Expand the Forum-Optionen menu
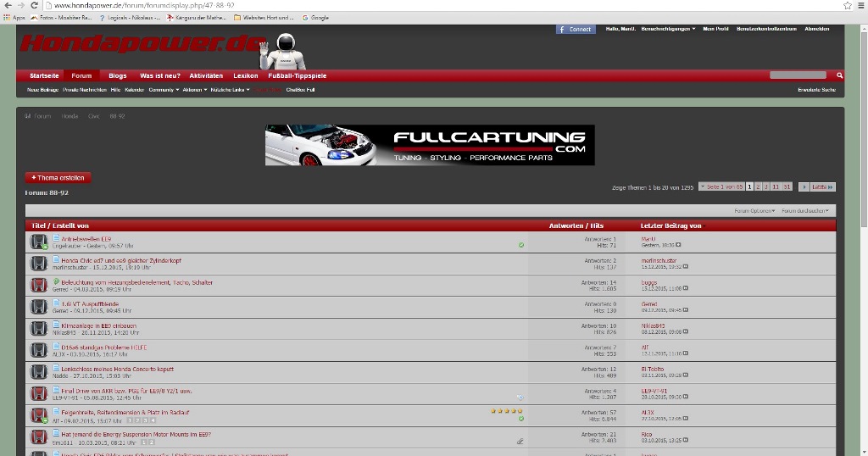 coord(754,210)
